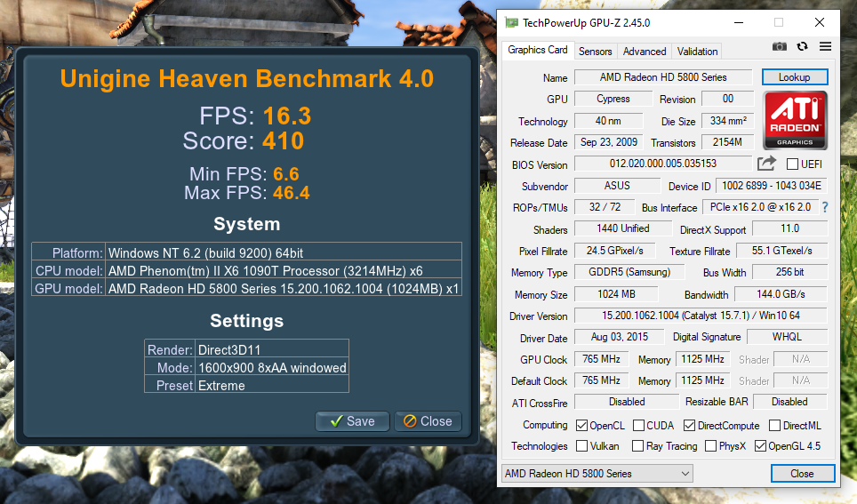Take a GPU-Z screenshot with camera icon
Image resolution: width=857 pixels, height=504 pixels.
780,46
